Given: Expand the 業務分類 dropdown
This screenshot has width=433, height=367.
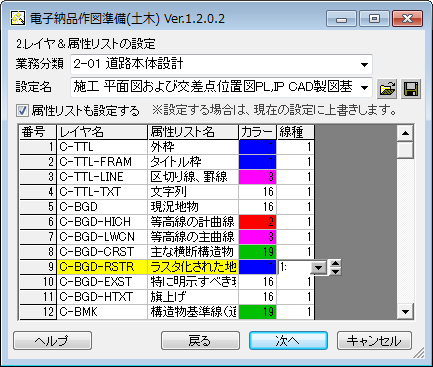Looking at the screenshot, I should coord(364,64).
